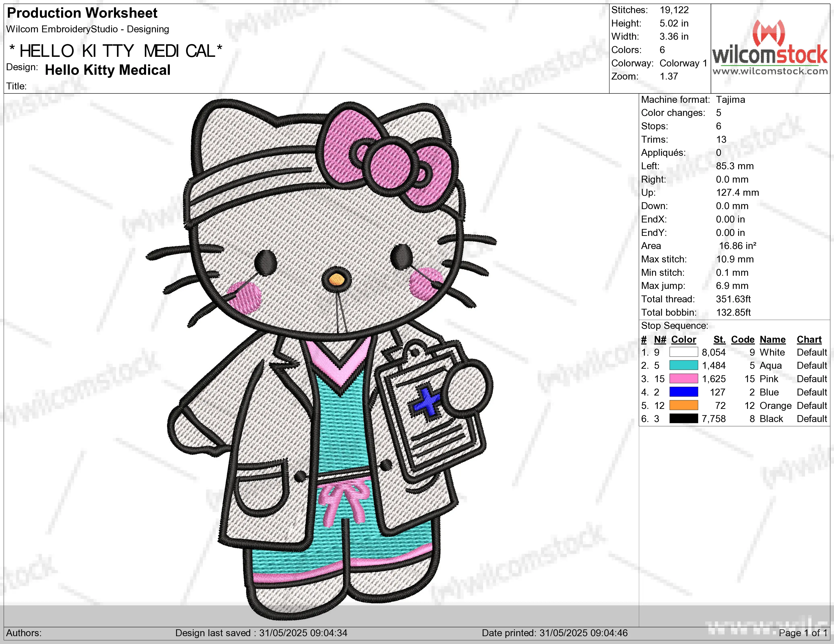The image size is (834, 644).
Task: Click the bold "Hello Kitty Medical" design name
Action: point(108,70)
